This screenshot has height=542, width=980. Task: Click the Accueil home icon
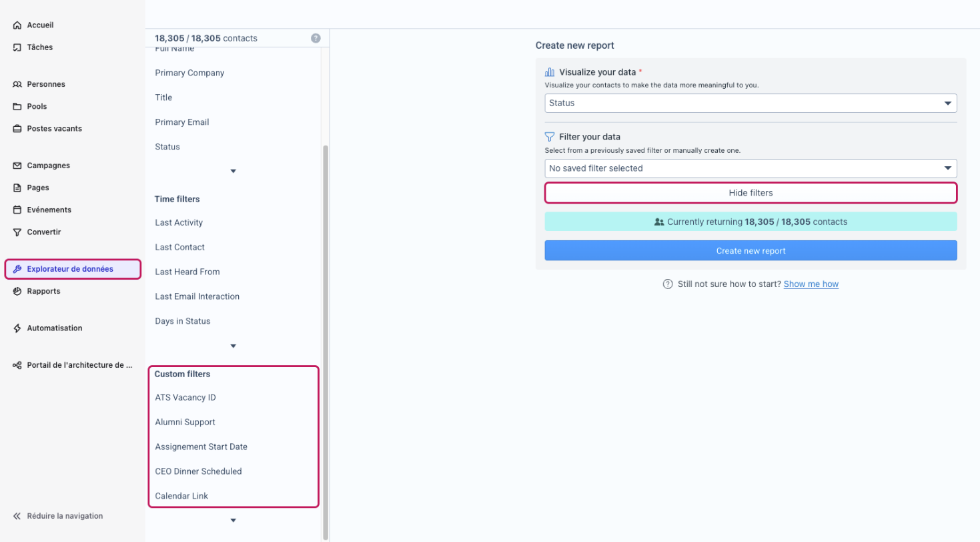[17, 25]
